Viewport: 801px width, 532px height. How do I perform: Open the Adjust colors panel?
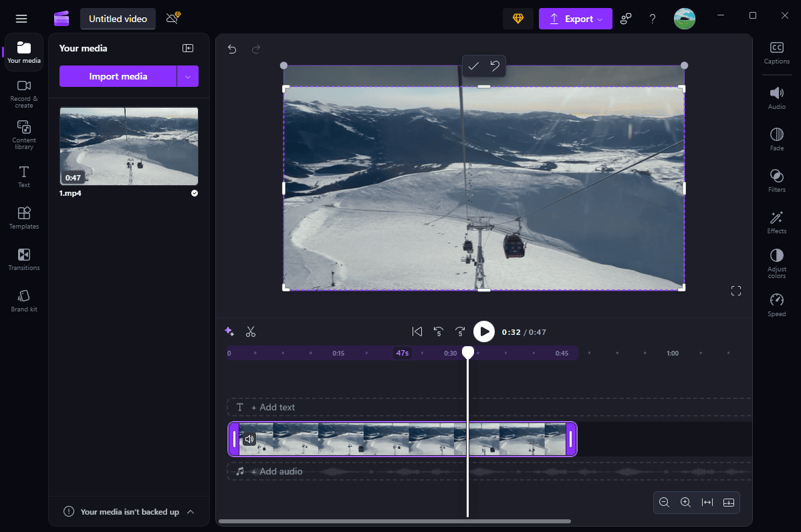click(776, 262)
